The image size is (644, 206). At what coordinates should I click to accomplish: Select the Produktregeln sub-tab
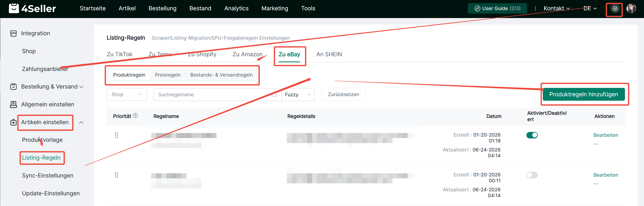pos(129,75)
